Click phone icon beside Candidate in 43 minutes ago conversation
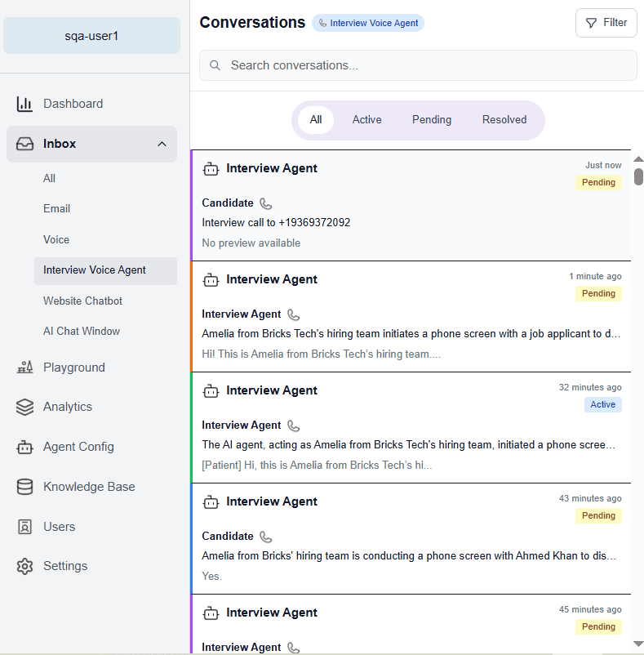 click(266, 537)
